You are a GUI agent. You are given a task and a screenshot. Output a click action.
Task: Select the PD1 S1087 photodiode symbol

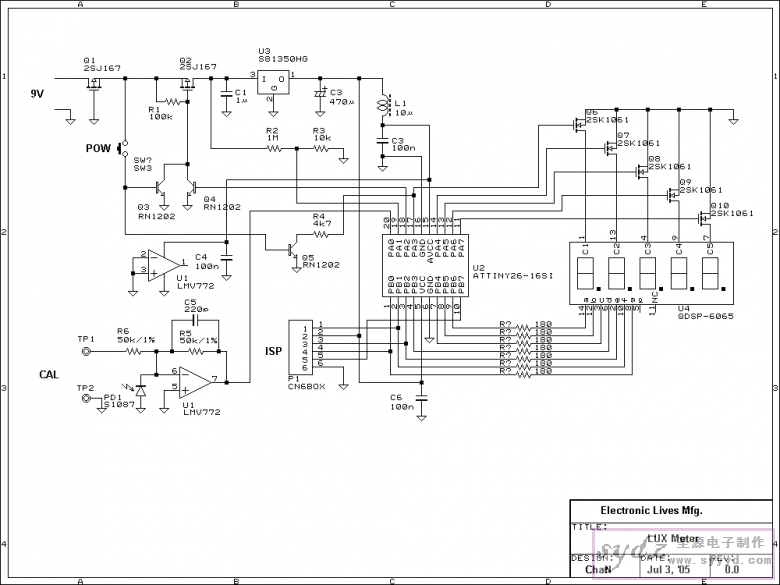(141, 391)
